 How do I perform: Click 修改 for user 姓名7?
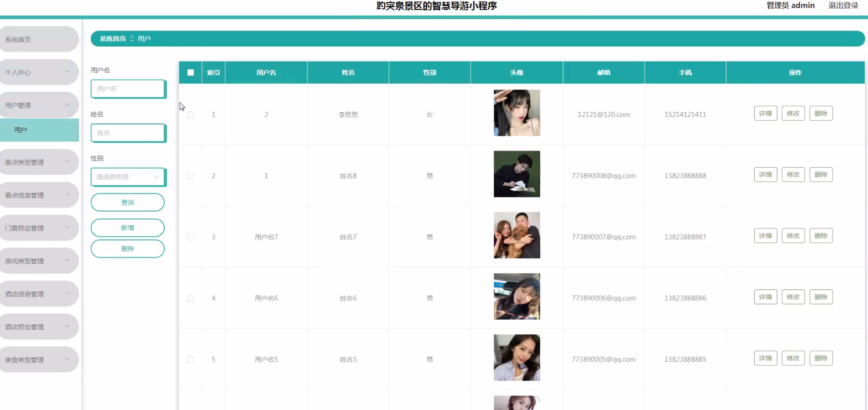pyautogui.click(x=793, y=236)
